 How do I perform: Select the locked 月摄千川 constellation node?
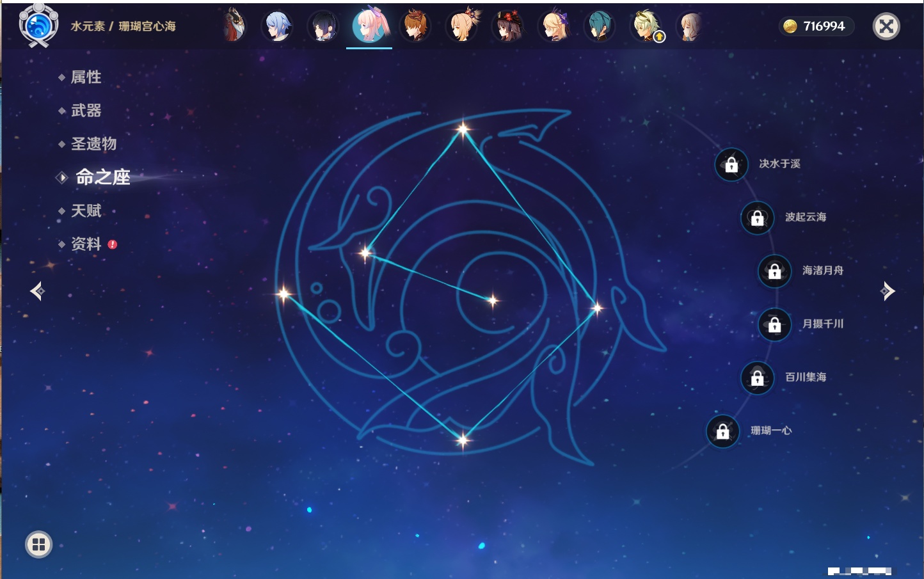tap(775, 324)
